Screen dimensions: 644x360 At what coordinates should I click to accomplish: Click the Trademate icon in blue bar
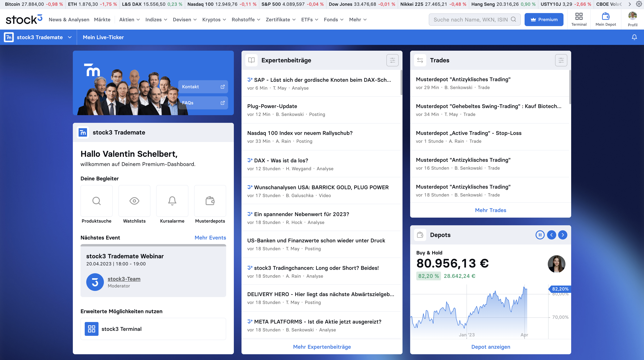tap(9, 37)
